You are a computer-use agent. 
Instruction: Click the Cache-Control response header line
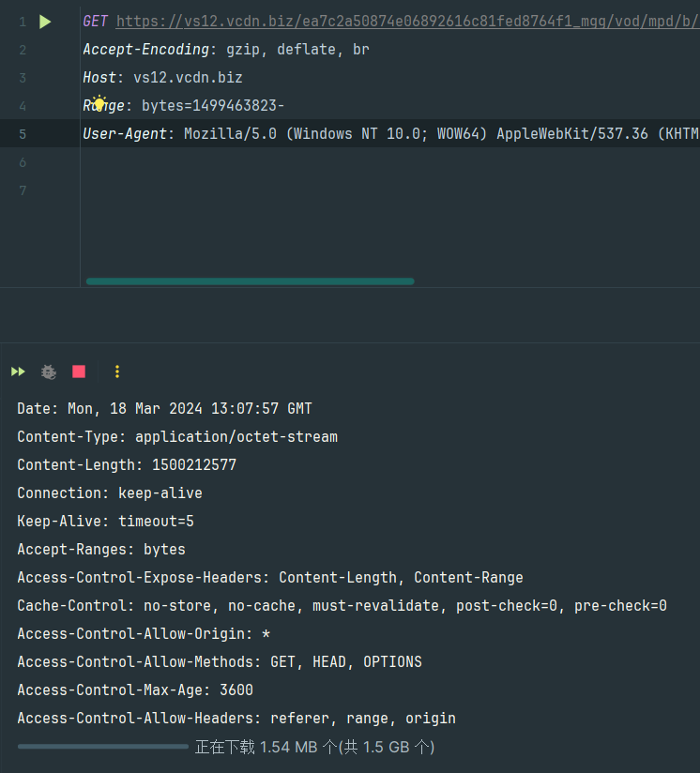[x=342, y=606]
